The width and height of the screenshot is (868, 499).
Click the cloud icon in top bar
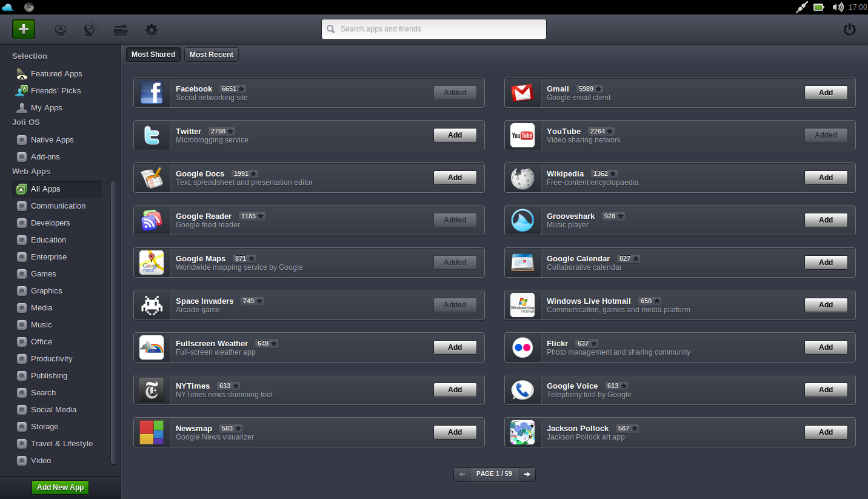[x=7, y=7]
